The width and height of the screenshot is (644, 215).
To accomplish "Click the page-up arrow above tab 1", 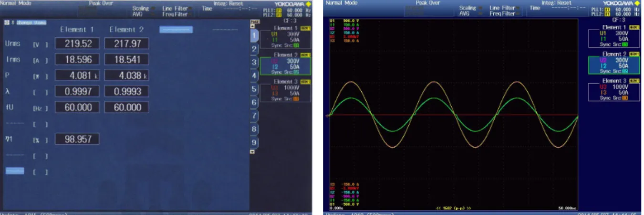I will [253, 26].
